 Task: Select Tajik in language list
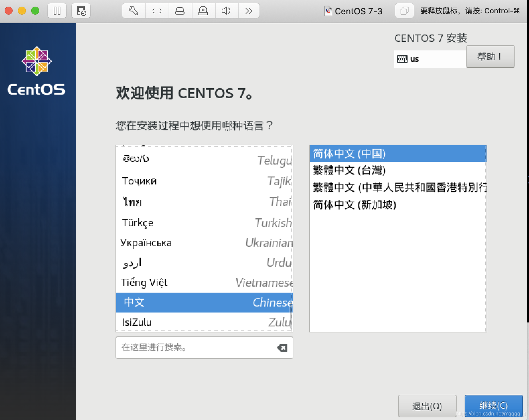tap(204, 181)
